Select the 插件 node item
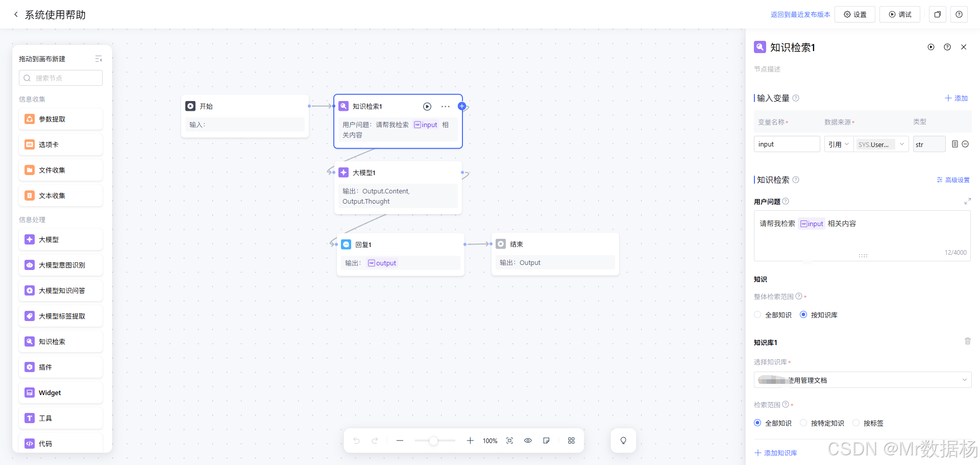 (61, 367)
